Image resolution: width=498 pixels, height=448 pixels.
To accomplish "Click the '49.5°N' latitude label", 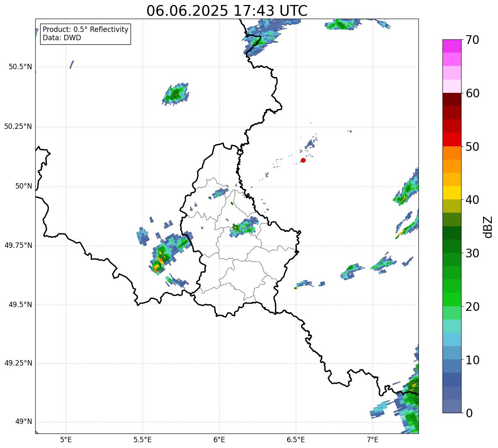I will [x=20, y=305].
